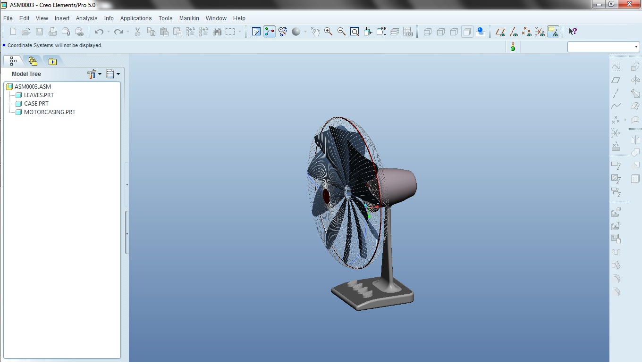Click the Reorient view icon
The image size is (642, 364).
[368, 32]
